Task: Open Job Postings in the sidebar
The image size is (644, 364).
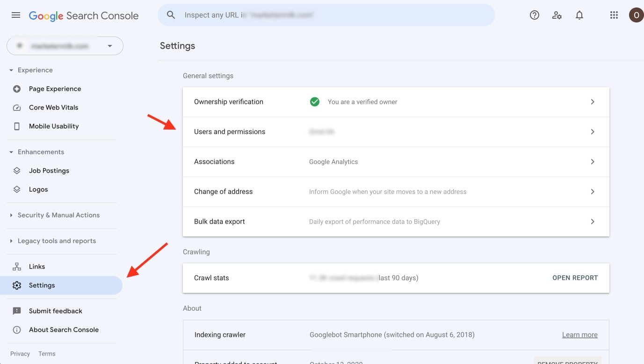Action: pos(49,171)
